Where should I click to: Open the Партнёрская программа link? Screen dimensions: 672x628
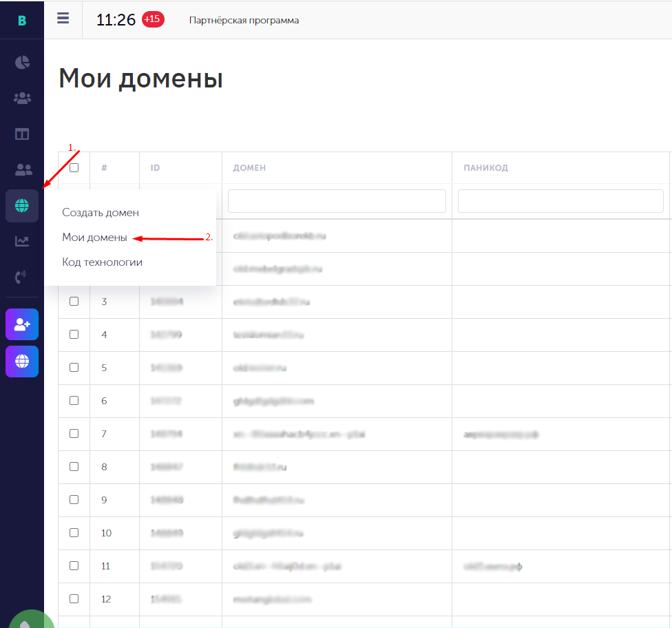tap(244, 20)
